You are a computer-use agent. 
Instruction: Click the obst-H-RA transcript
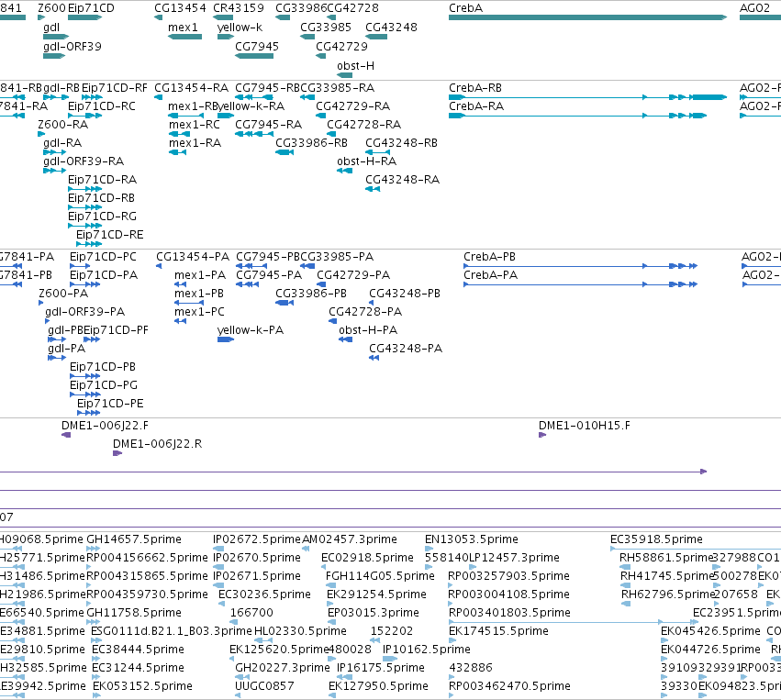tap(345, 171)
